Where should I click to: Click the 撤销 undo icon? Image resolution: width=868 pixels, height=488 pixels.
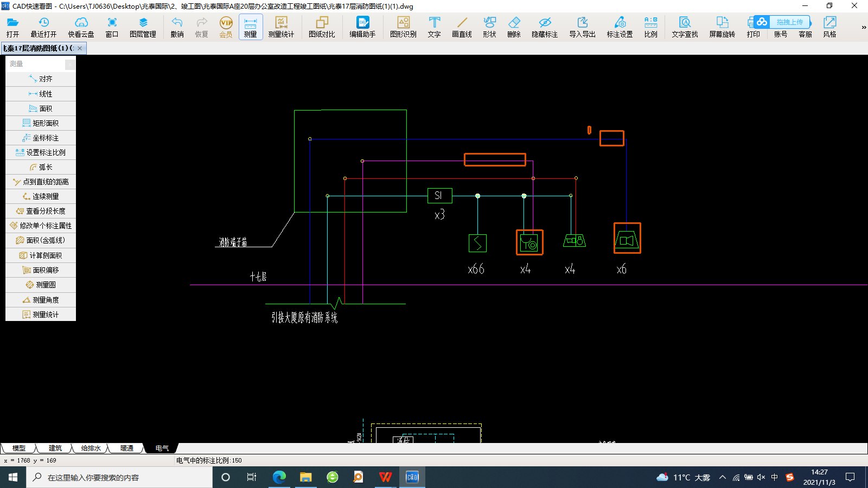point(177,27)
